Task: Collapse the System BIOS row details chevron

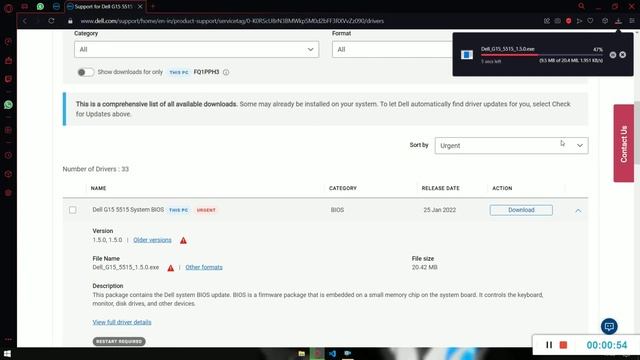Action: pos(578,211)
